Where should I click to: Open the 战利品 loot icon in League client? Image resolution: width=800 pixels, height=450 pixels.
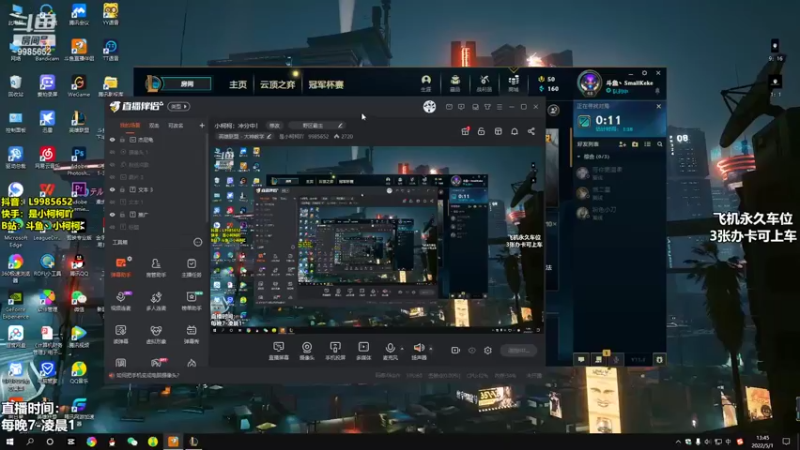click(484, 83)
